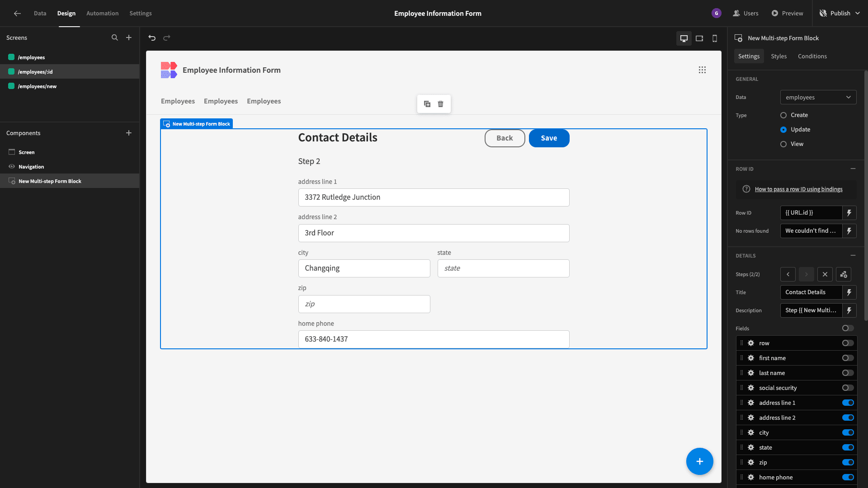Remove current step with X icon
Image resolution: width=868 pixels, height=488 pixels.
click(825, 274)
